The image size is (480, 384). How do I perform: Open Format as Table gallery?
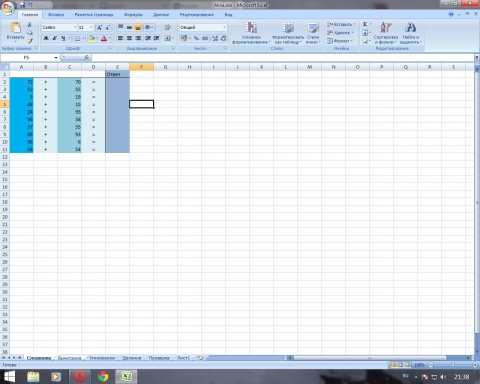288,33
